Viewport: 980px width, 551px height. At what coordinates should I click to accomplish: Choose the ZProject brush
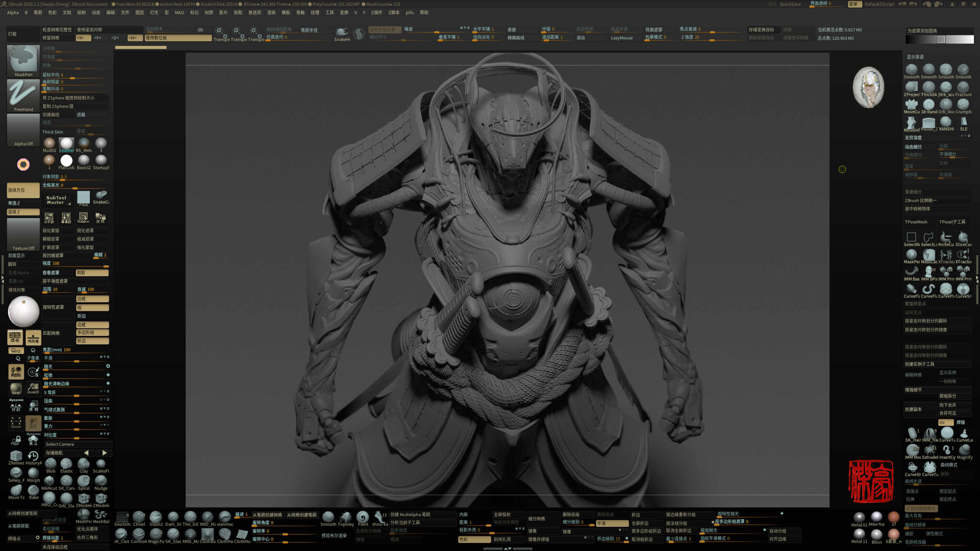pyautogui.click(x=912, y=87)
